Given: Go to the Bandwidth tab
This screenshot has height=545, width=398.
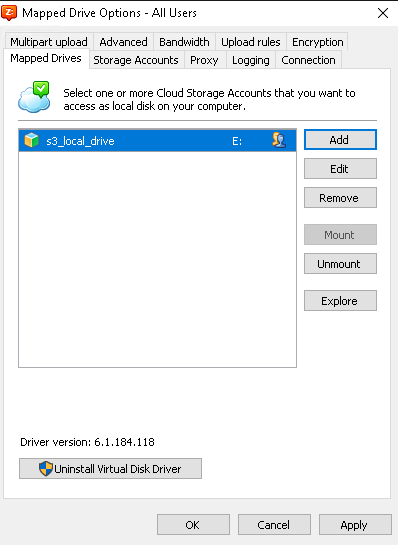Looking at the screenshot, I should pos(184,42).
